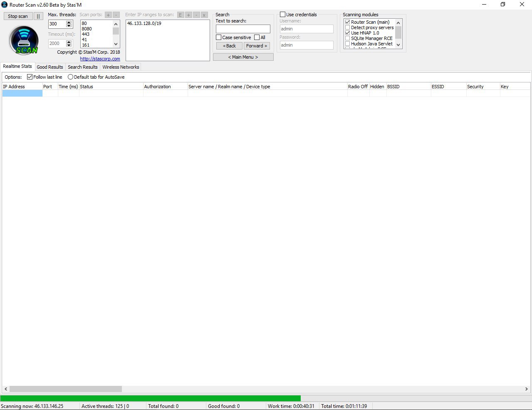Viewport: 532px width, 410px height.
Task: Click the Text to search field
Action: 243,29
